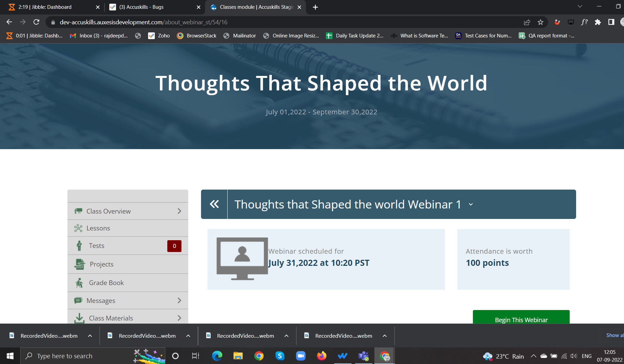The image size is (624, 364).
Task: Expand the webinar title dropdown arrow
Action: point(471,204)
